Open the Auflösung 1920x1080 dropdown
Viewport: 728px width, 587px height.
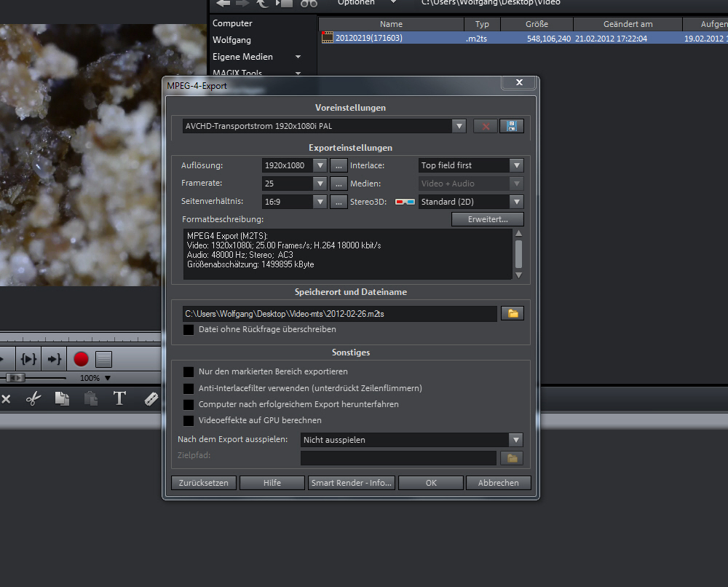tap(320, 165)
